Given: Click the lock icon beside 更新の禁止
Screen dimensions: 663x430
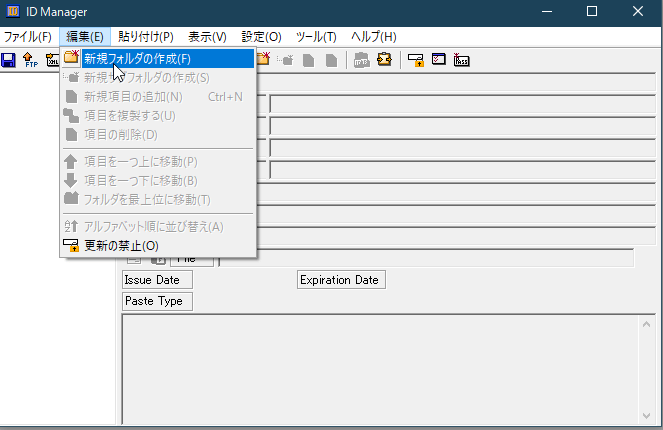Looking at the screenshot, I should coord(71,246).
